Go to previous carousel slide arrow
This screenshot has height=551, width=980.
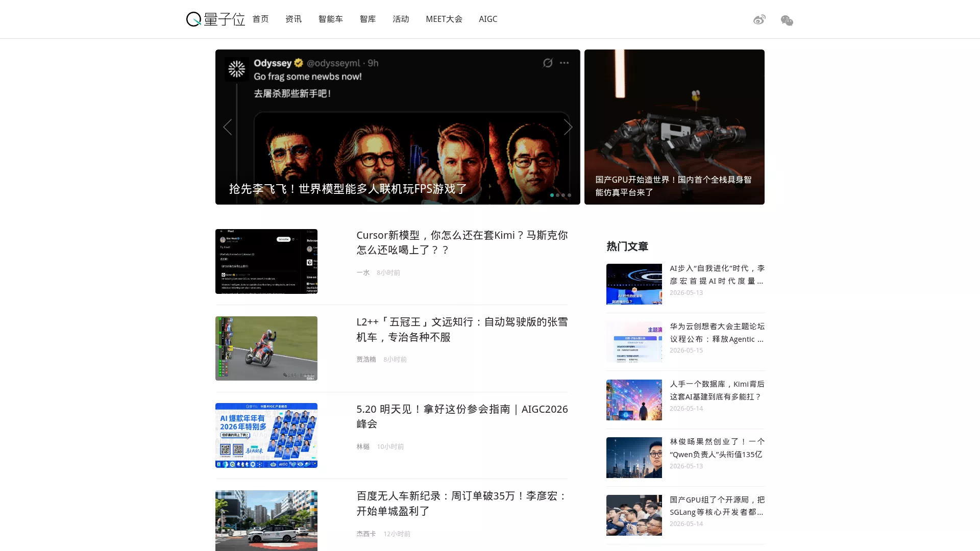[x=227, y=127]
